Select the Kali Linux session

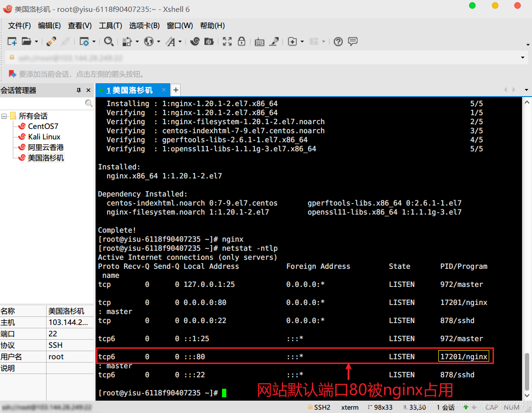(44, 137)
